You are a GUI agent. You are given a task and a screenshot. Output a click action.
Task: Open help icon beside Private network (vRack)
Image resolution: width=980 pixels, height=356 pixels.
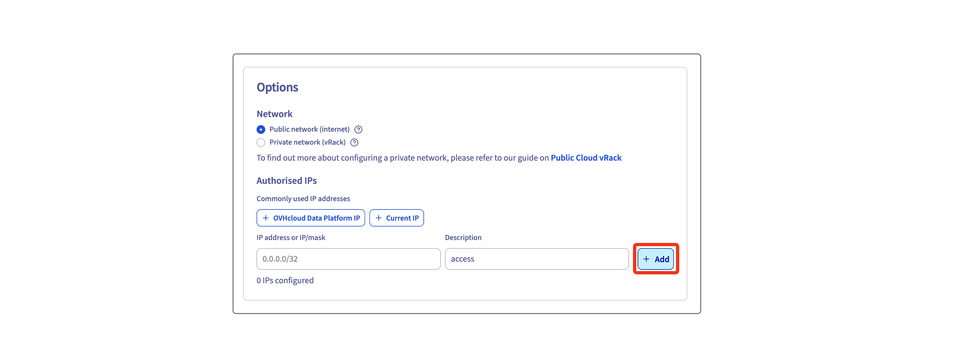pyautogui.click(x=354, y=142)
